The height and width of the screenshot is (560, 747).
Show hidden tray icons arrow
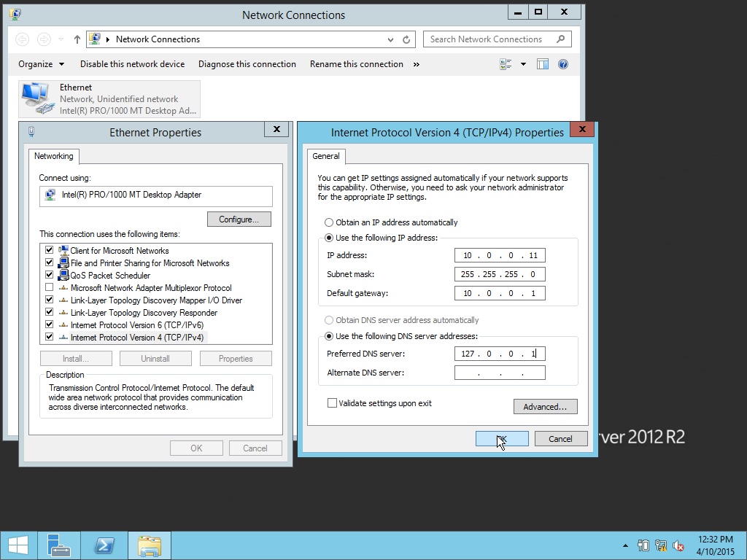625,545
